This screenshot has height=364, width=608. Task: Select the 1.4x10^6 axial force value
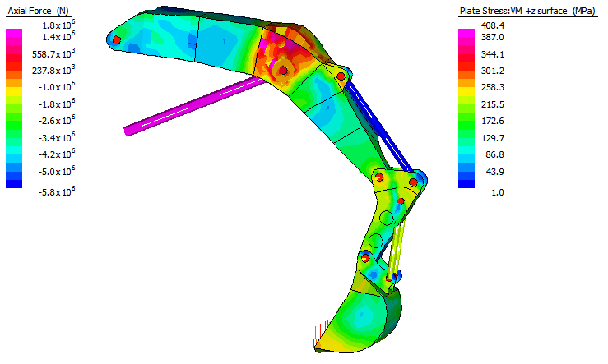(x=58, y=37)
